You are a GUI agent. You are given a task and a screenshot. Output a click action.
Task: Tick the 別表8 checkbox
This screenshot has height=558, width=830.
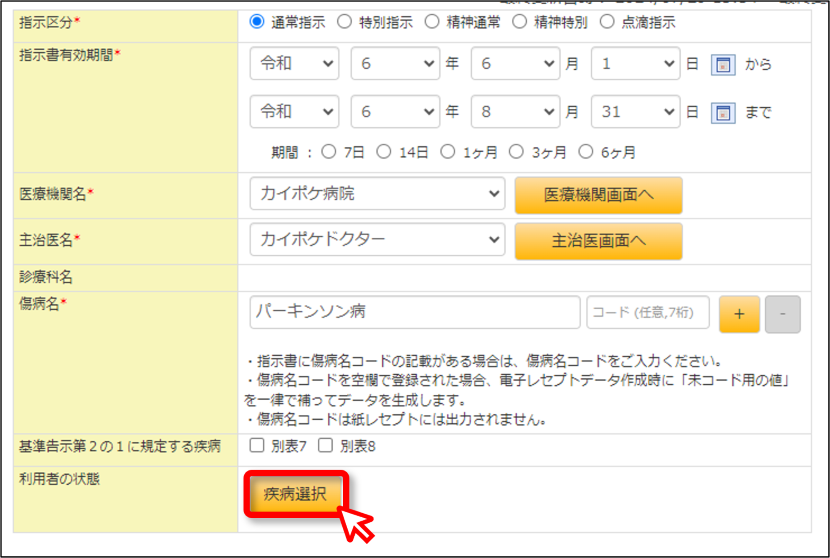[326, 445]
